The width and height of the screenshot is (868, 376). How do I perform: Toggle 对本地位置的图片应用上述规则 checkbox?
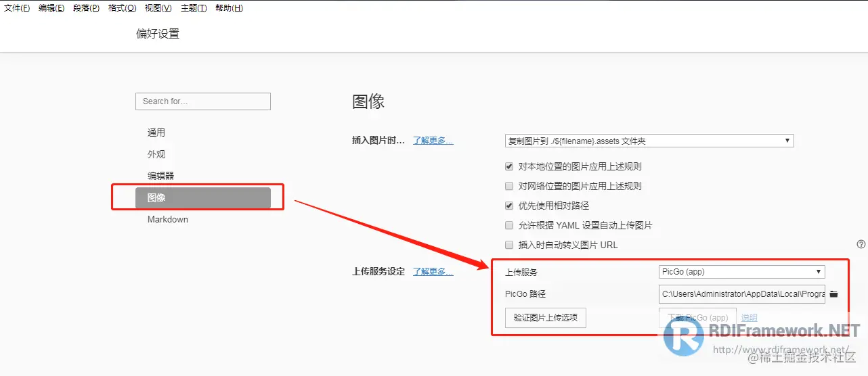(509, 166)
